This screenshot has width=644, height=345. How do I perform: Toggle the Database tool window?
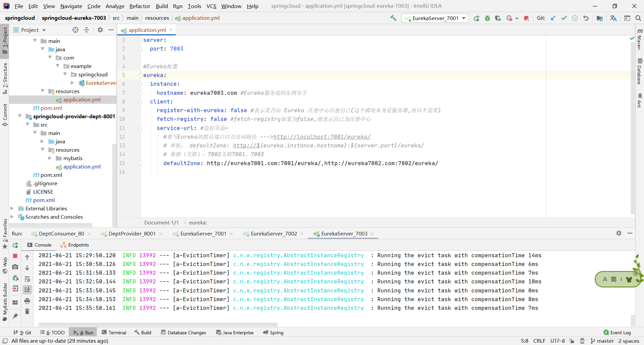[x=640, y=71]
